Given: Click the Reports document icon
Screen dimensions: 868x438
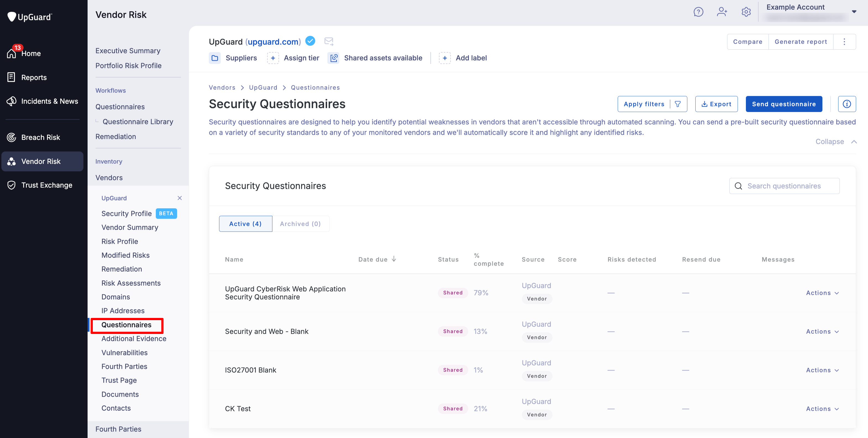Looking at the screenshot, I should (x=11, y=77).
